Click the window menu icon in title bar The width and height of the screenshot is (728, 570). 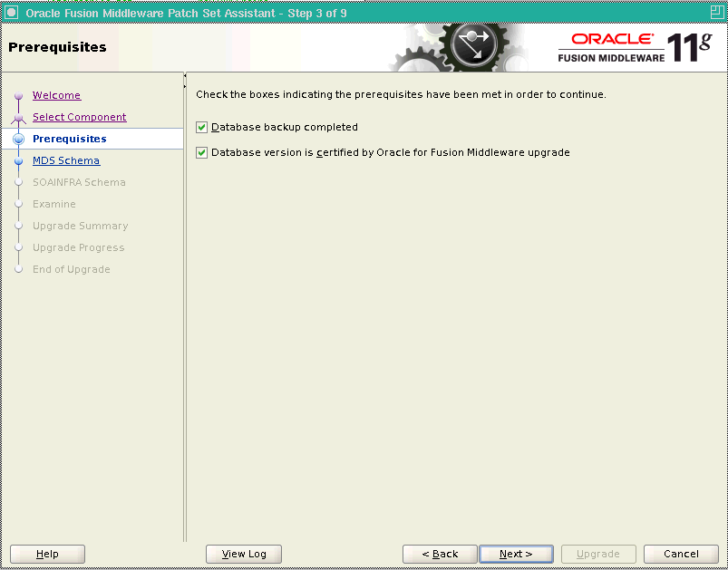pyautogui.click(x=11, y=13)
